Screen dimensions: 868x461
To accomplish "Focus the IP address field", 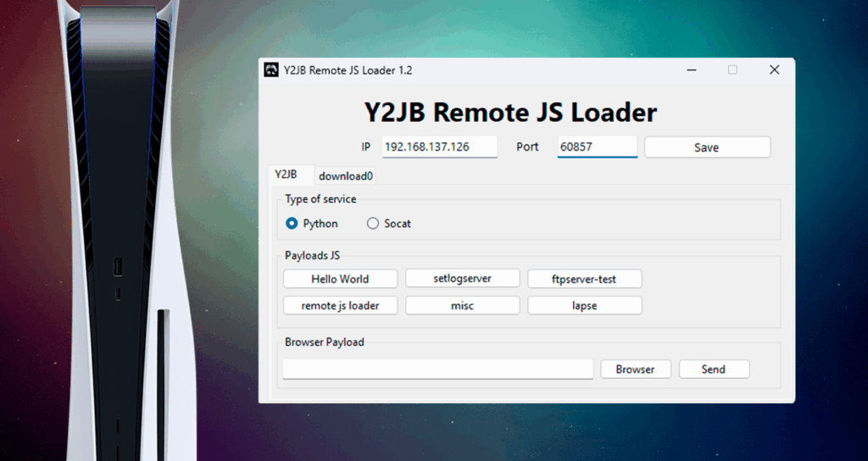I will (x=439, y=147).
